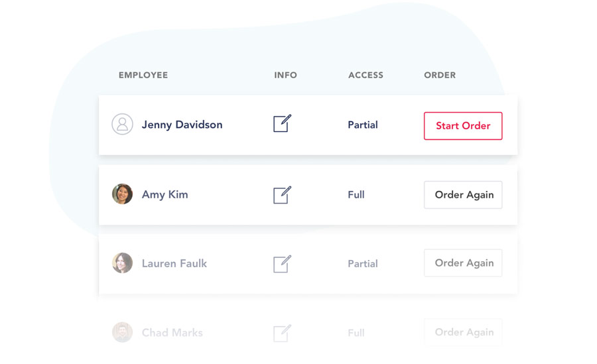
Task: Click Amy Kim's profile photo
Action: (x=122, y=194)
